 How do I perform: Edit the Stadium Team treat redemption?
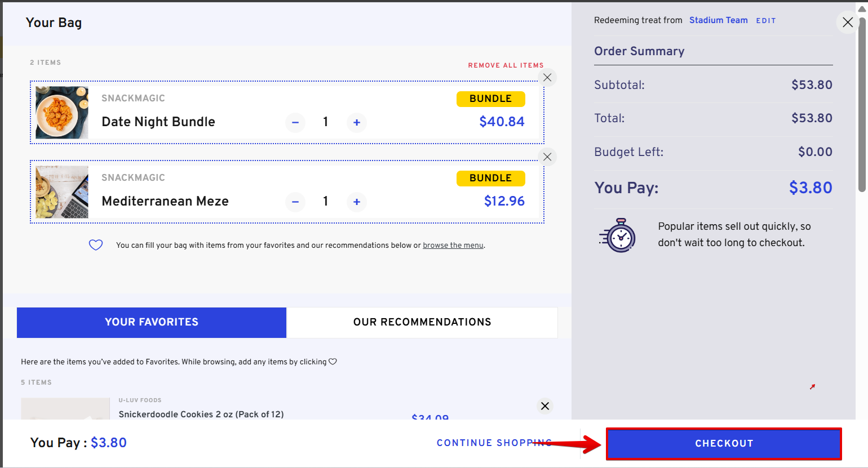765,21
